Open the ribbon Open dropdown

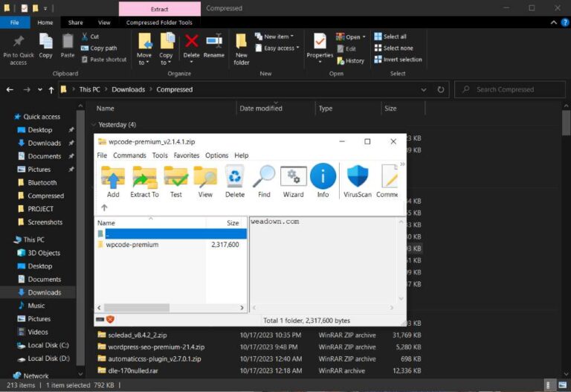(x=351, y=36)
